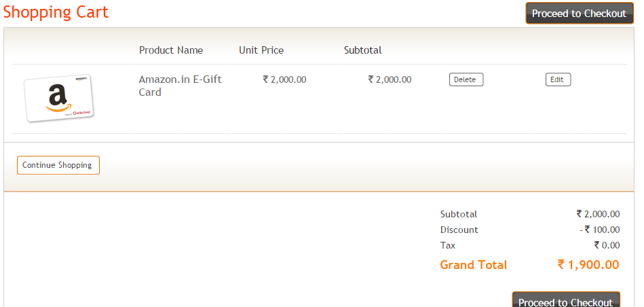Click the Subtotal column header in the table
The width and height of the screenshot is (644, 307).
[x=362, y=50]
